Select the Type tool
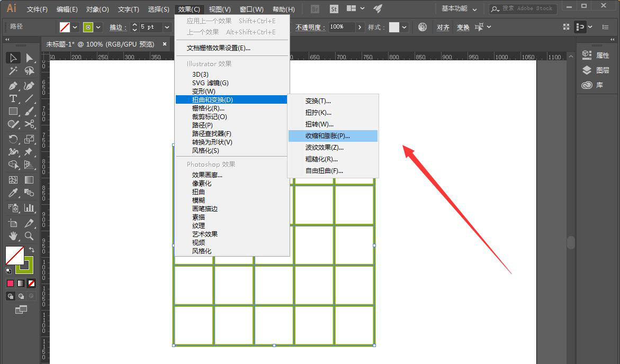This screenshot has height=364, width=620. (13, 98)
